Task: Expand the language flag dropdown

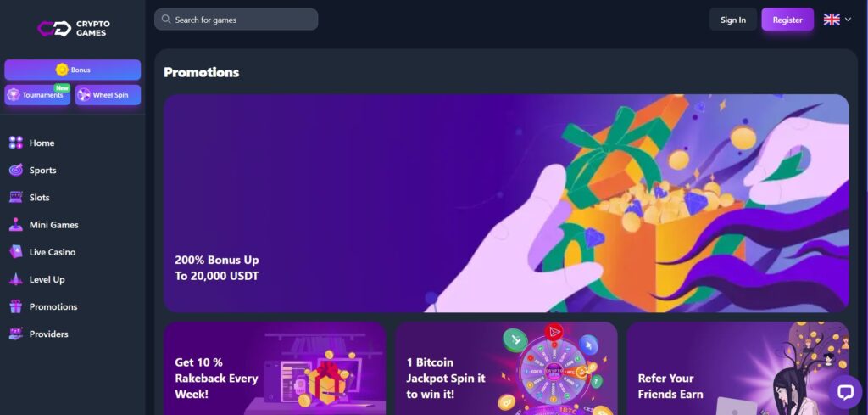Action: click(837, 20)
